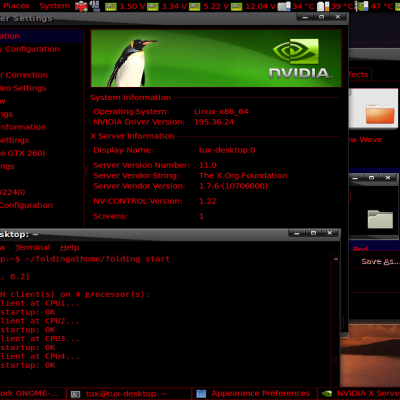Click the 12.04 V voltage sensor icon
400x400 pixels.
point(236,7)
